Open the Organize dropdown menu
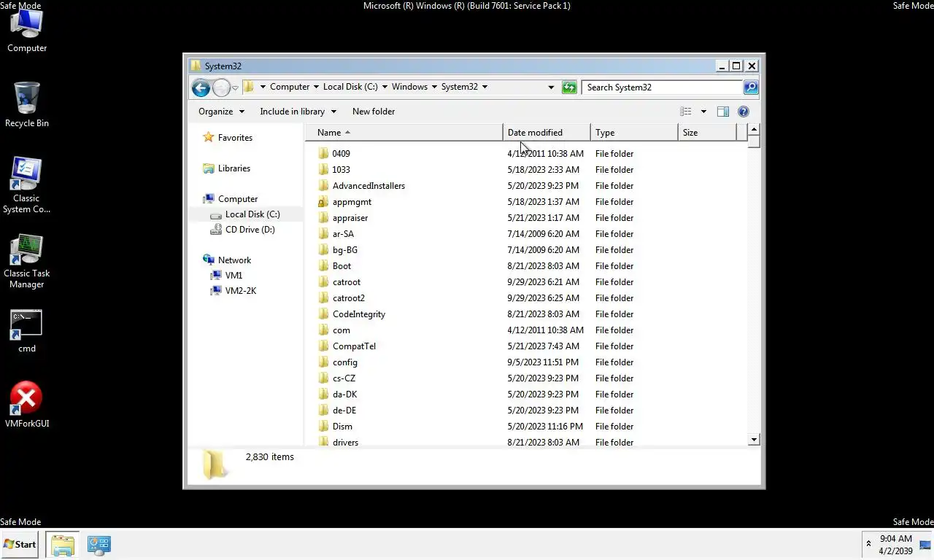This screenshot has width=934, height=560. [221, 112]
